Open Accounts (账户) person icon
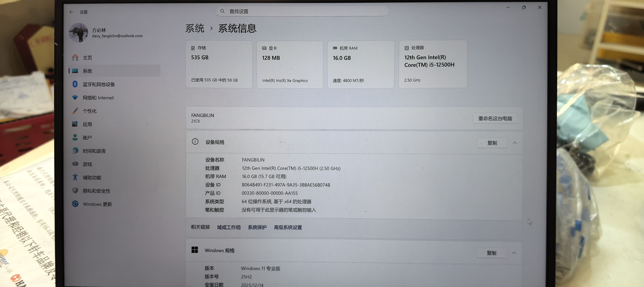The height and width of the screenshot is (287, 644). click(75, 137)
